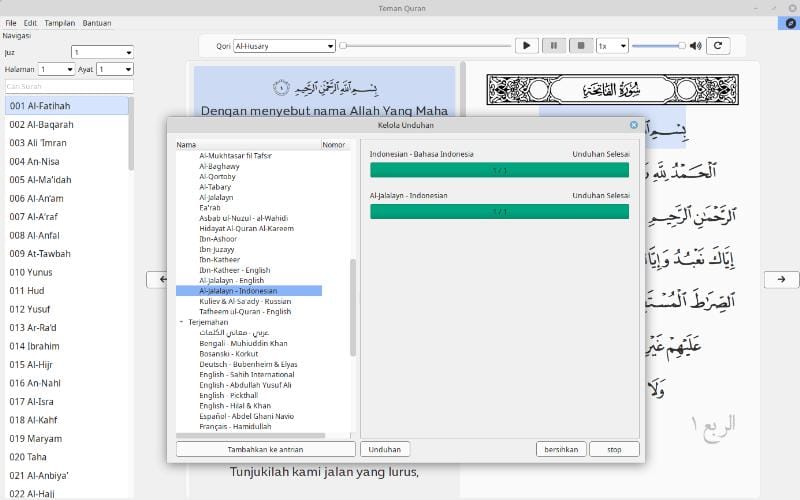Select surah 012 Yusuf
800x500 pixels.
click(x=67, y=309)
